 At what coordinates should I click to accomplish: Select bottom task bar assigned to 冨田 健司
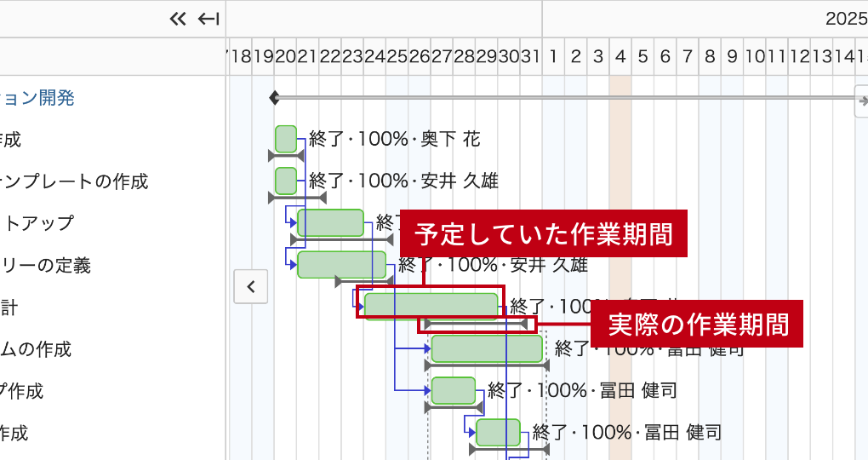pos(498,432)
